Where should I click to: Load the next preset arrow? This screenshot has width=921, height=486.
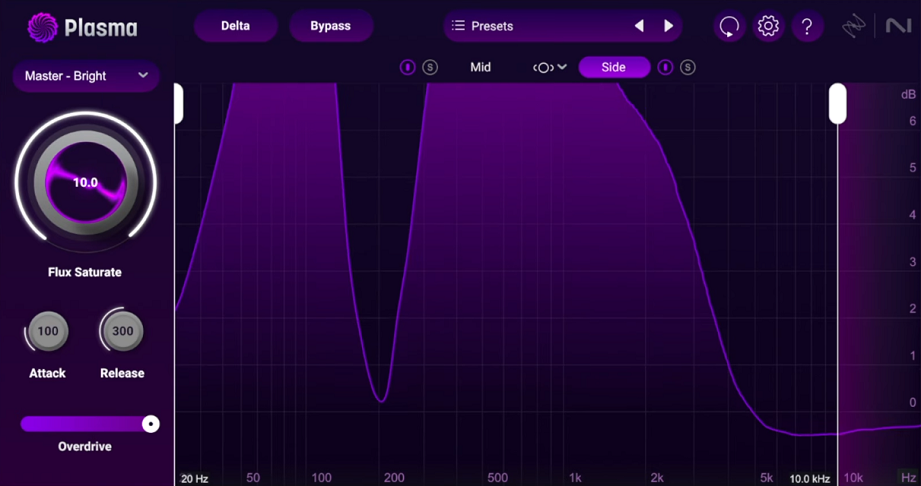pyautogui.click(x=668, y=26)
